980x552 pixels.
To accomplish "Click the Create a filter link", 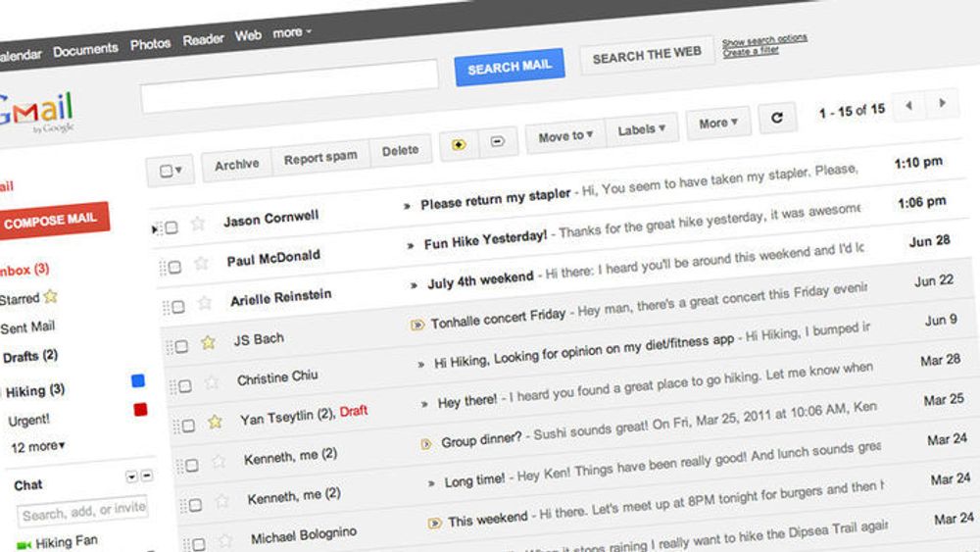I will coord(751,51).
